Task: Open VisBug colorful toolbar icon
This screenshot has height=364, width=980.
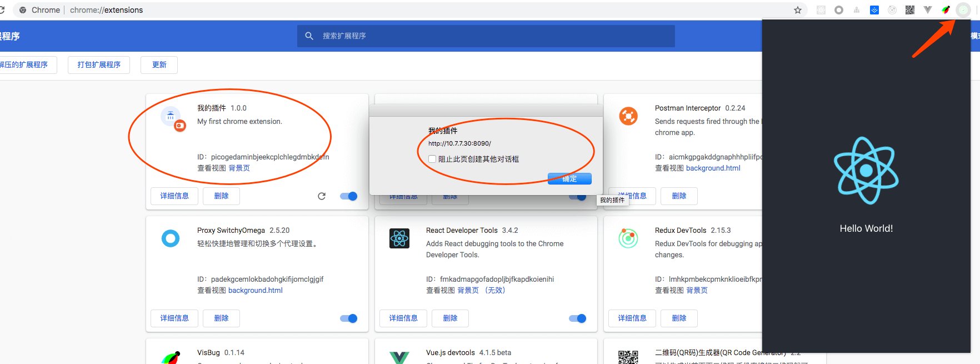Action: (x=946, y=10)
